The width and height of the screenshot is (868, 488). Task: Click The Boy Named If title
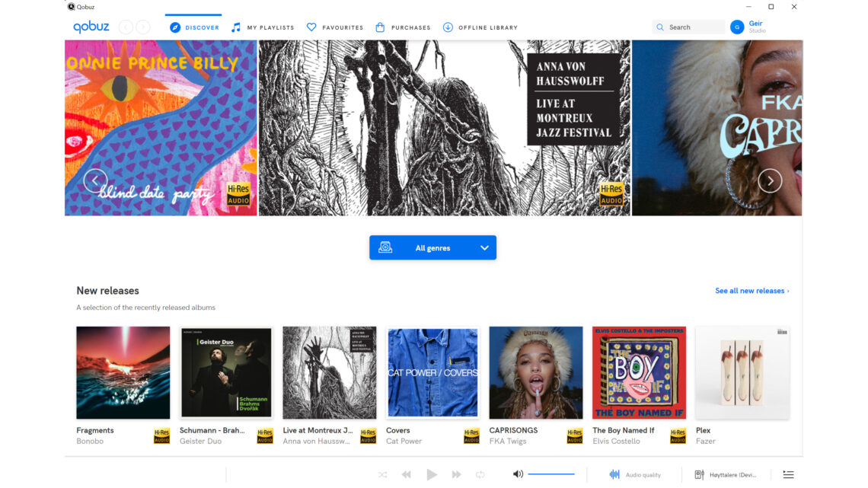[624, 430]
